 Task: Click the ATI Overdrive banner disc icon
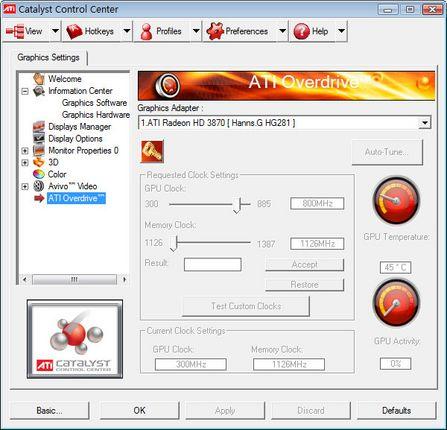tap(168, 85)
